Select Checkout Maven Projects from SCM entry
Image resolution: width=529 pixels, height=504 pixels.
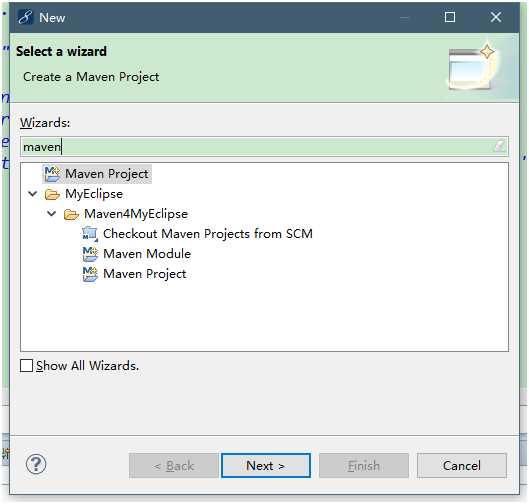click(208, 234)
